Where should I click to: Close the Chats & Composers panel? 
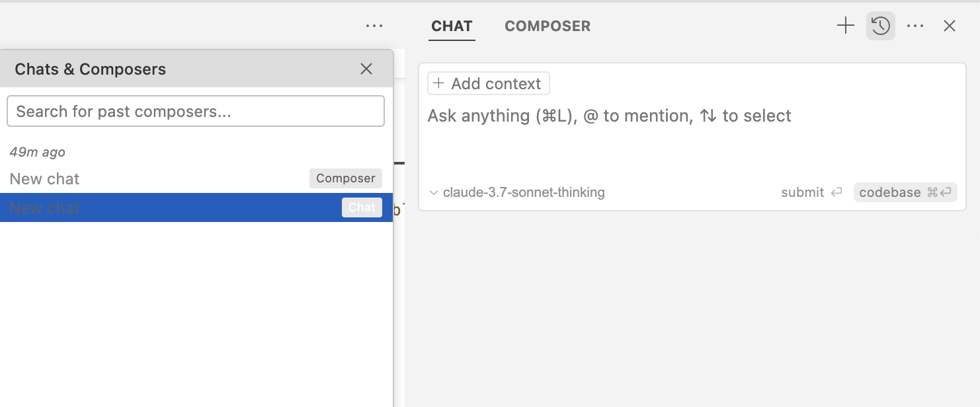(x=366, y=69)
